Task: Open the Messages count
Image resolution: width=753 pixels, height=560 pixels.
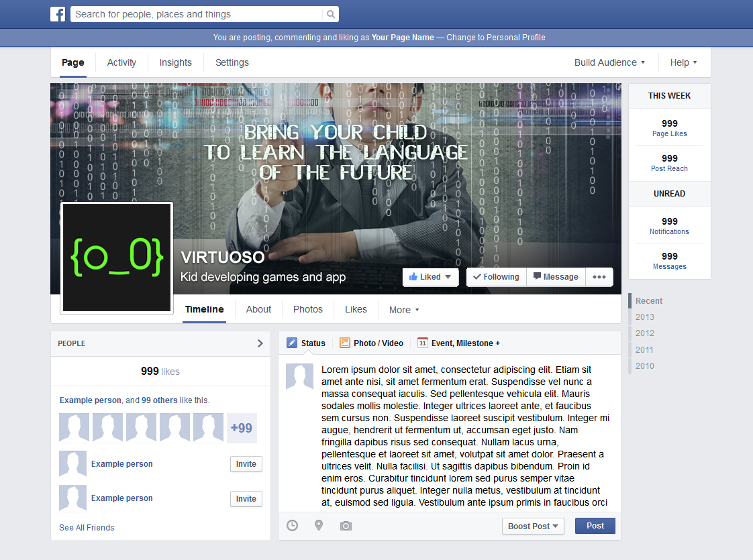Action: [x=669, y=261]
